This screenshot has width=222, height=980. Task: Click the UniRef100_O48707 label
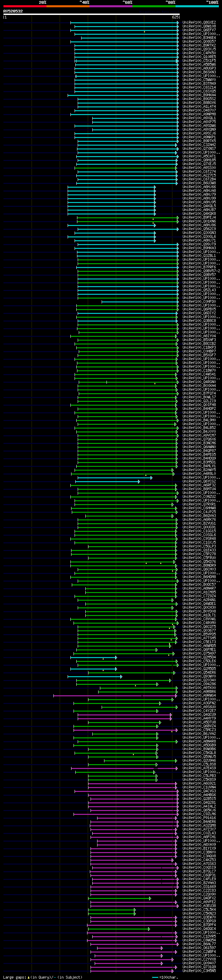(x=199, y=110)
